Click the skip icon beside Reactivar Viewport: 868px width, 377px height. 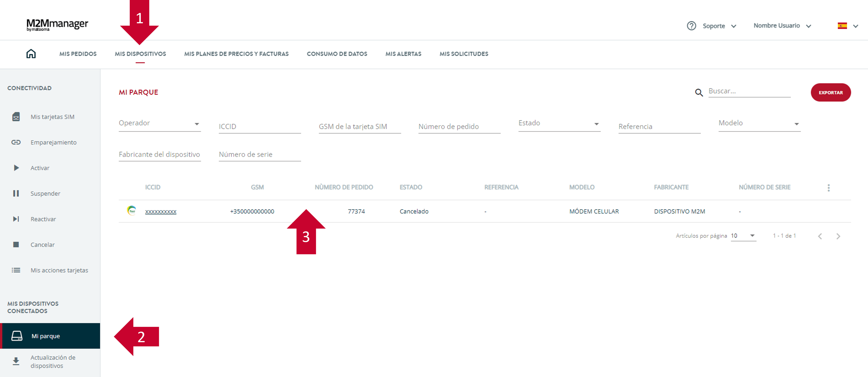click(x=16, y=219)
